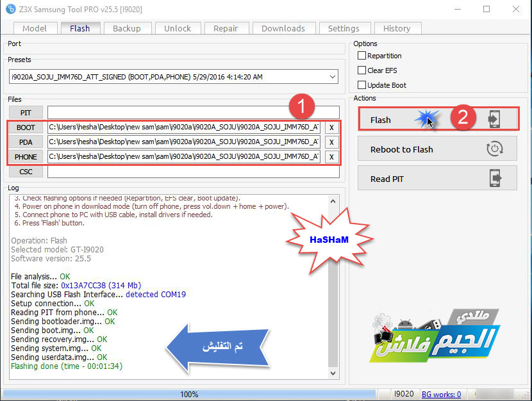532x401 pixels.
Task: Maximize the Z3X Samsung Tool window
Action: tap(486, 9)
